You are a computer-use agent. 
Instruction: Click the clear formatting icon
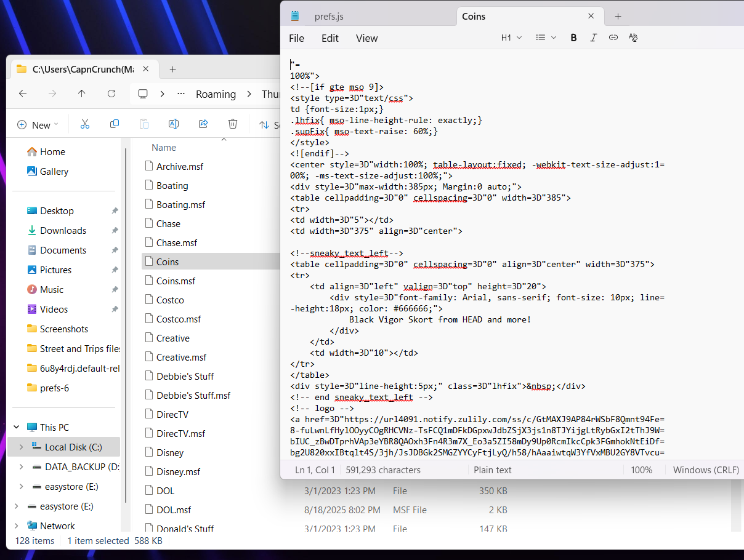pos(633,38)
